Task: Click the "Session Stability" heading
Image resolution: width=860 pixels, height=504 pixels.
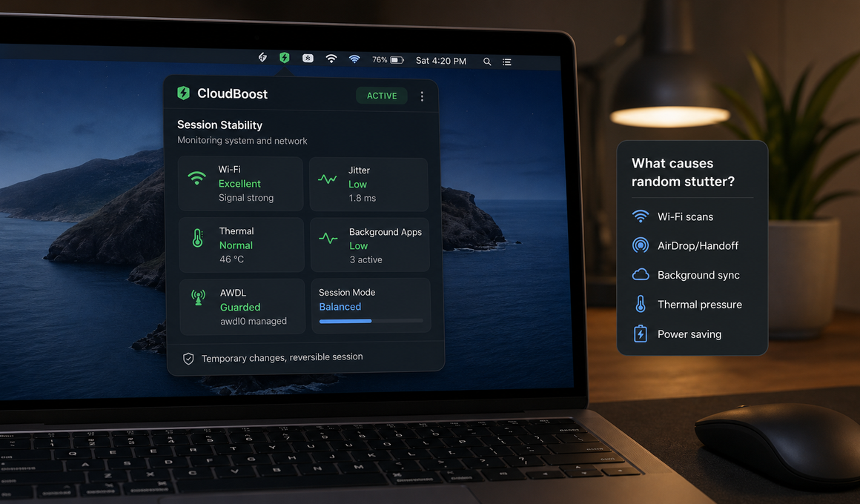Action: pos(219,125)
